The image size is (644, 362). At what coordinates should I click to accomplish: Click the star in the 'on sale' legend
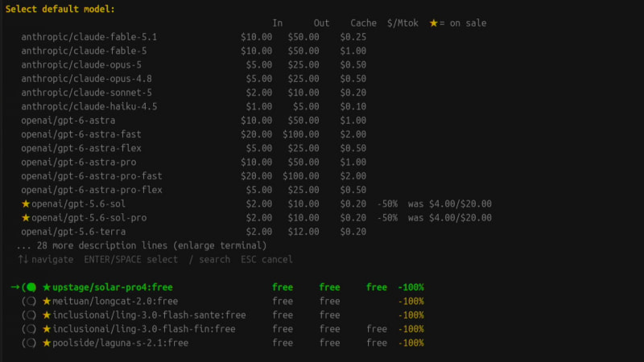click(434, 23)
